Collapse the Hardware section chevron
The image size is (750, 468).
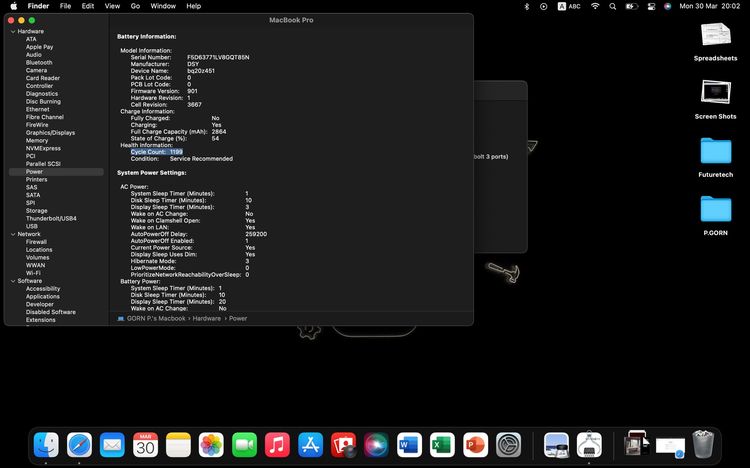(13, 32)
